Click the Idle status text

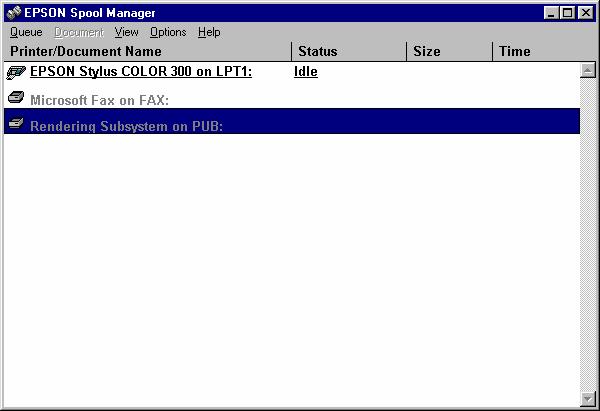click(x=306, y=72)
